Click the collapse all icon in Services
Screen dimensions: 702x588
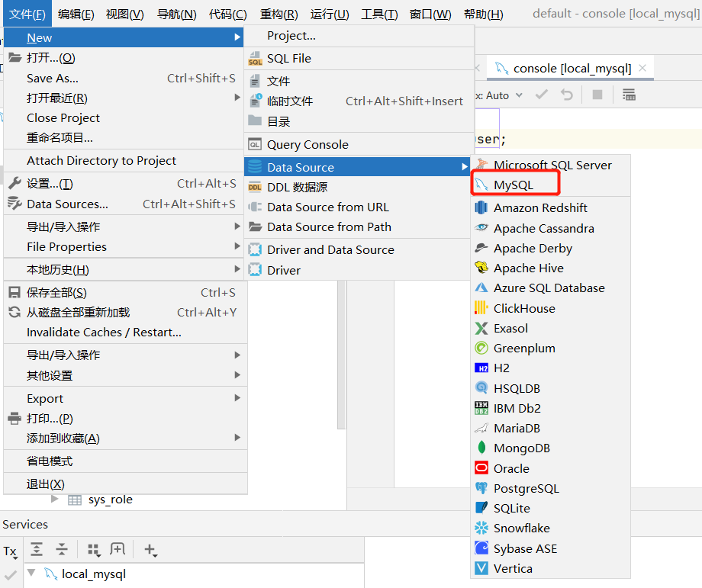pyautogui.click(x=62, y=549)
